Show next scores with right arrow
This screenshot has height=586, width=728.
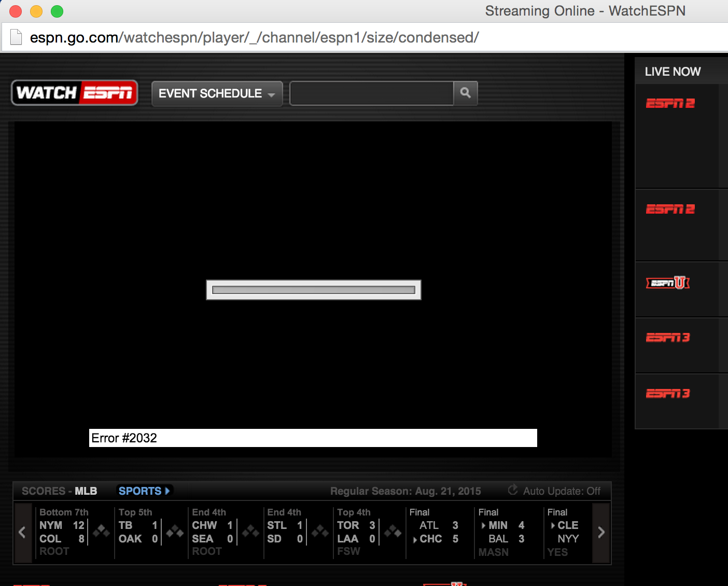601,532
